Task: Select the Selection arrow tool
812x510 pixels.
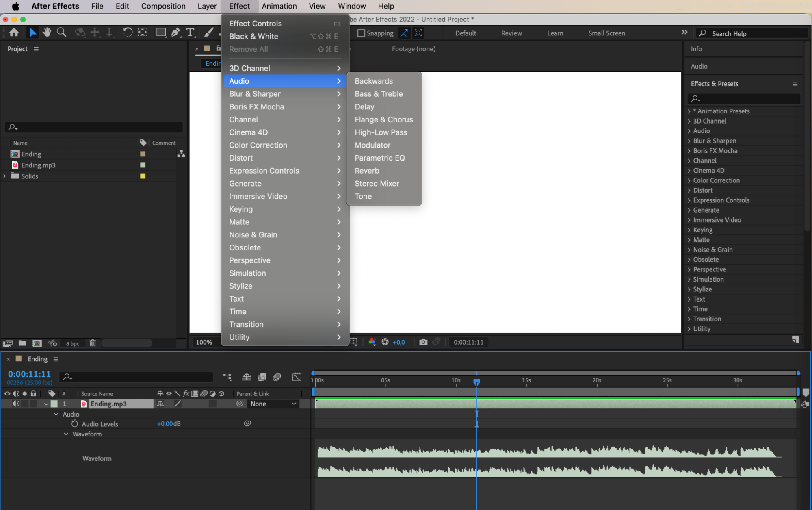Action: click(32, 33)
